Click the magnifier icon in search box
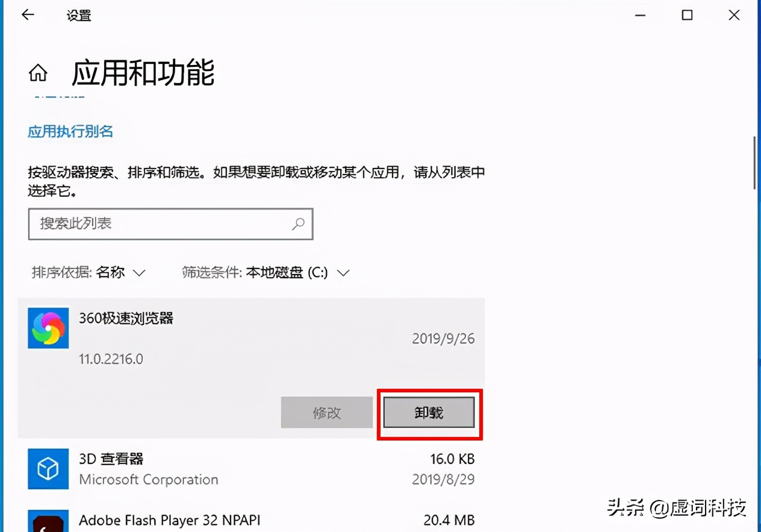This screenshot has width=761, height=532. coord(298,223)
